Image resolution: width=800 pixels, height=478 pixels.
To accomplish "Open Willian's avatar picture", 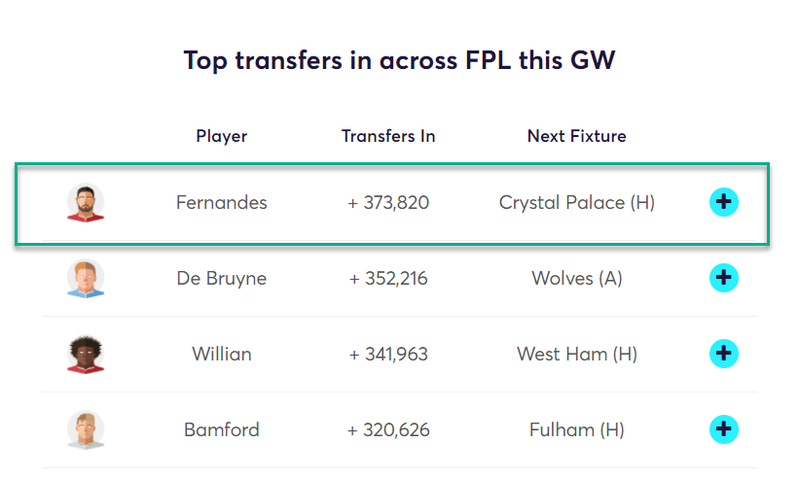I will 86,354.
